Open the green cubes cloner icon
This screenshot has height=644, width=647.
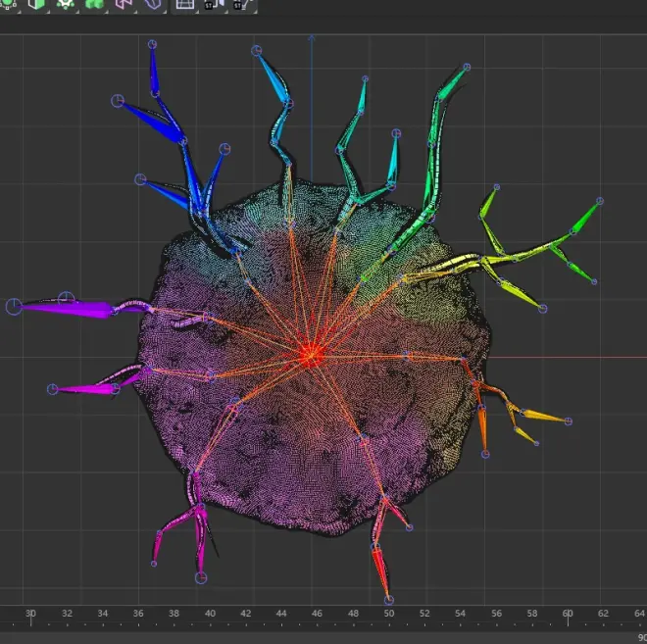point(94,4)
